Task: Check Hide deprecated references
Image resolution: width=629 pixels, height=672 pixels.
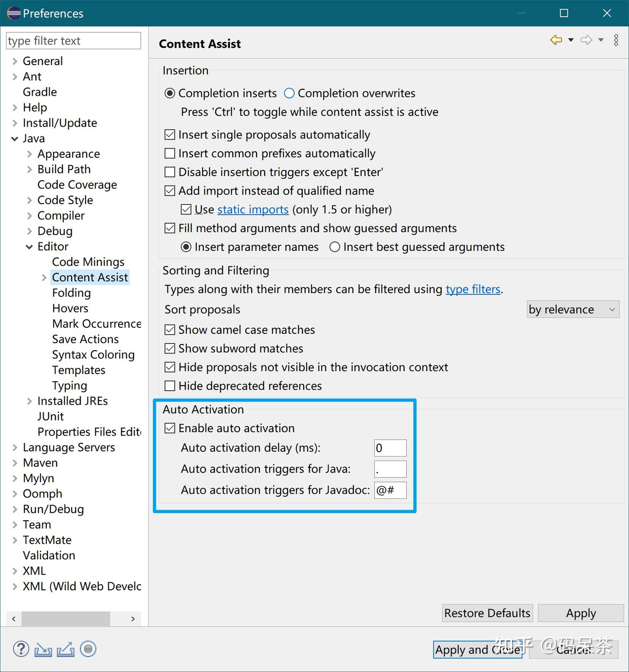Action: coord(170,386)
